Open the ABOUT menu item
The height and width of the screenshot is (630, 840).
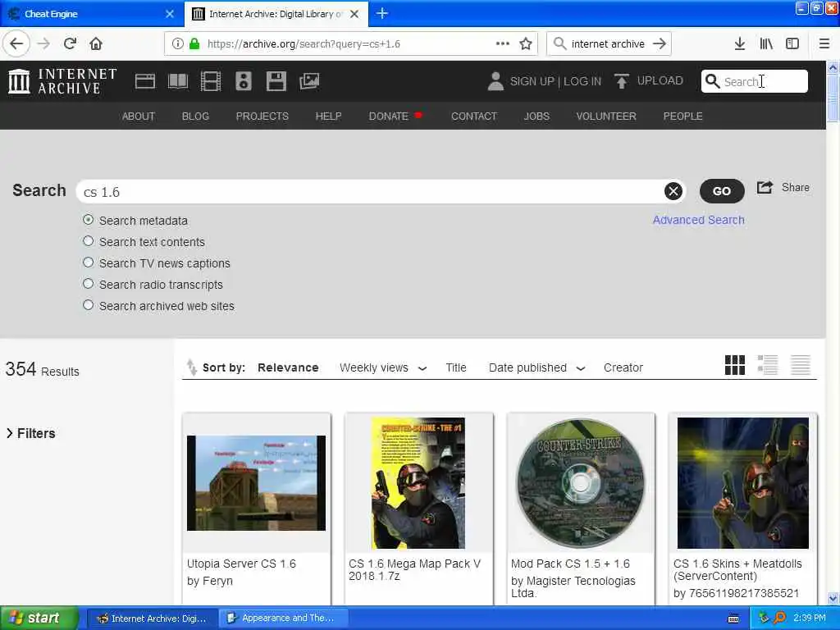(x=138, y=116)
